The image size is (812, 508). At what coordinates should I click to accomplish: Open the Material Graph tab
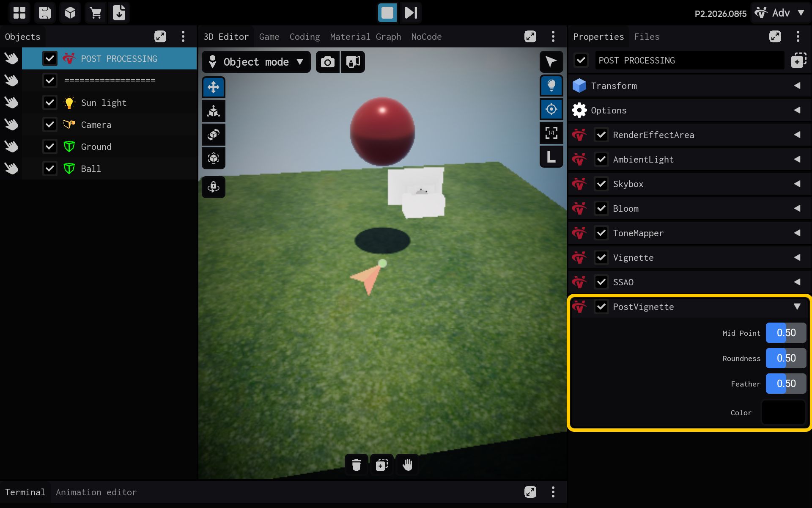pos(365,37)
